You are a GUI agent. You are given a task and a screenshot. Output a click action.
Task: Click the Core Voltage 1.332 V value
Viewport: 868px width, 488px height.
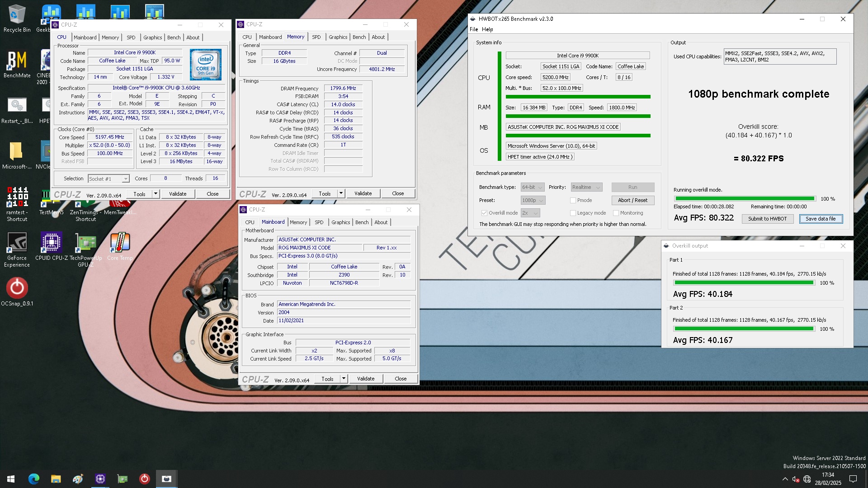coord(165,77)
